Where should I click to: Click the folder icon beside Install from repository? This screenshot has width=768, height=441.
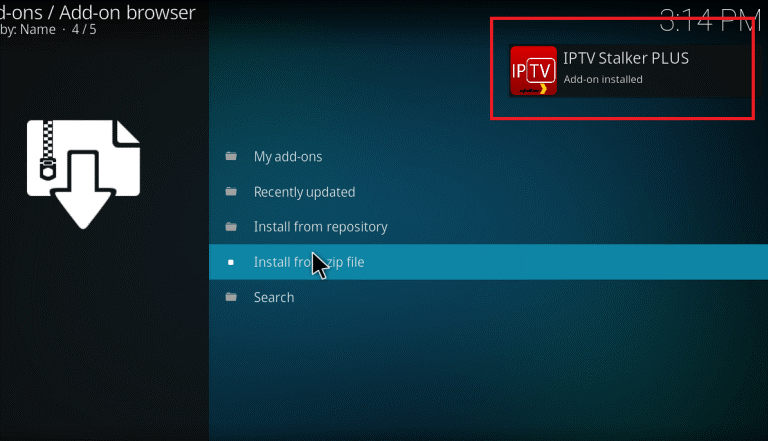point(231,227)
